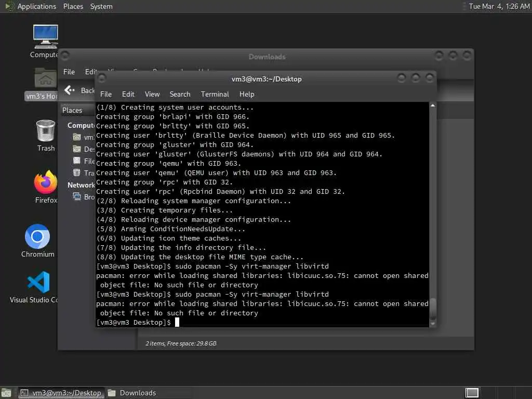
Task: Click the line "(8/8) Updating the desktop file MIME type cache..."
Action: [x=200, y=257]
